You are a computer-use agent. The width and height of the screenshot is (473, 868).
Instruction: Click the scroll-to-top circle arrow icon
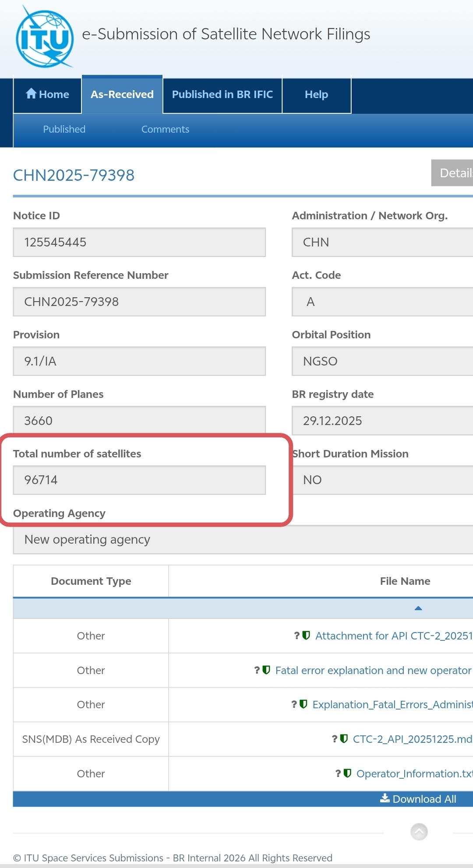(419, 832)
